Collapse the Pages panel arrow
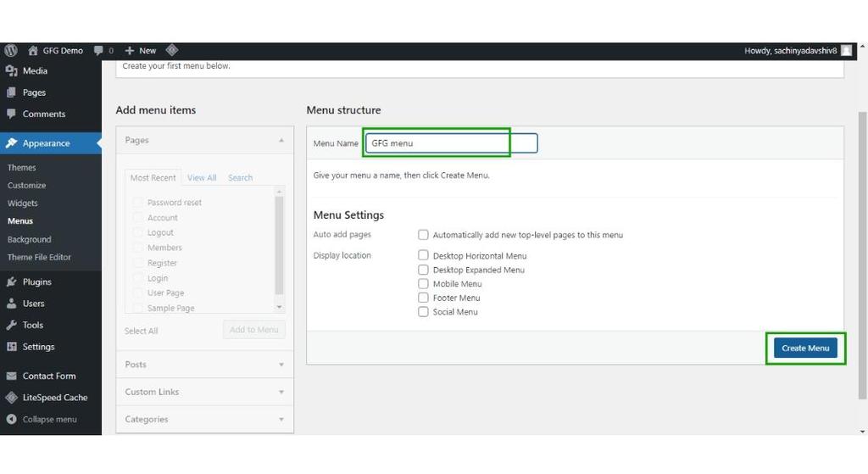The image size is (868, 474). (281, 140)
